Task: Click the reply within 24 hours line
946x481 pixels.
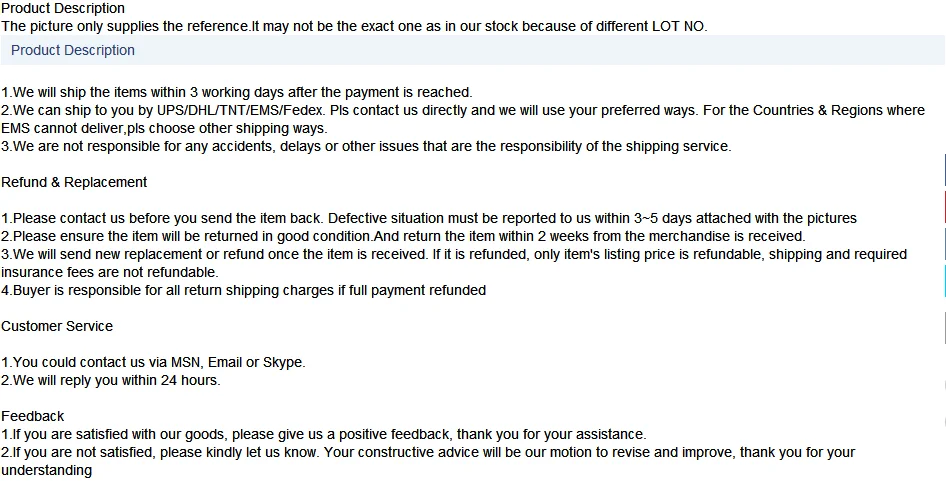Action: coord(110,380)
